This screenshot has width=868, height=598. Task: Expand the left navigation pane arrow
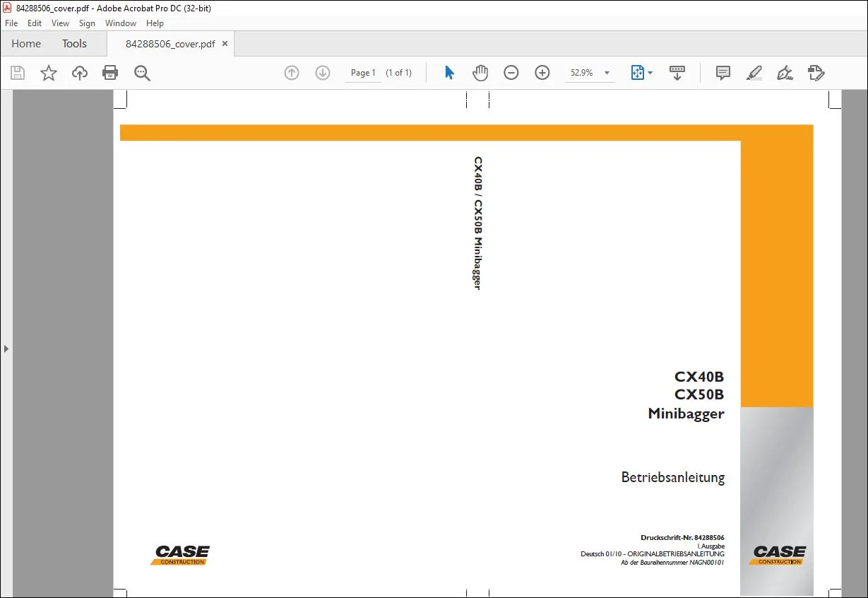click(6, 348)
